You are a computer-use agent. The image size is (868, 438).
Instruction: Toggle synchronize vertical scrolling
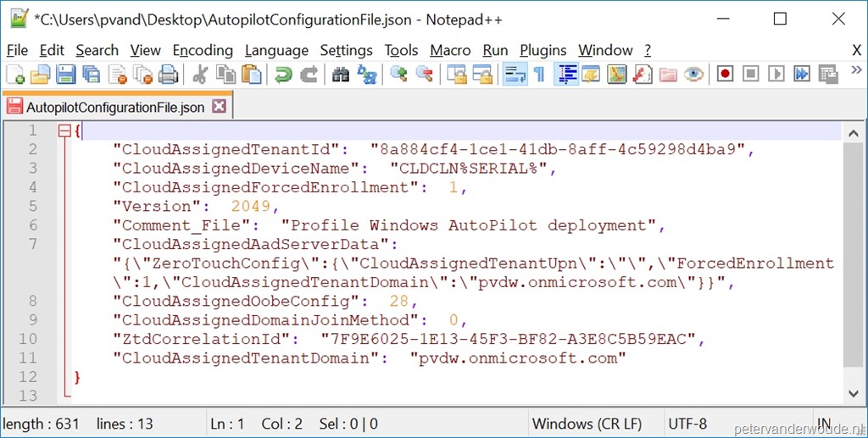point(457,74)
